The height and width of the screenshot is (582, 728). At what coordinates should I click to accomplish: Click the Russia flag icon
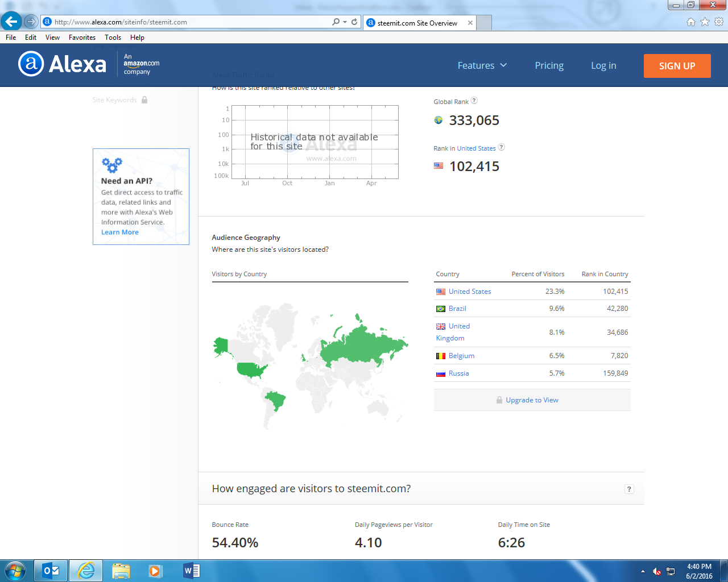(x=441, y=373)
